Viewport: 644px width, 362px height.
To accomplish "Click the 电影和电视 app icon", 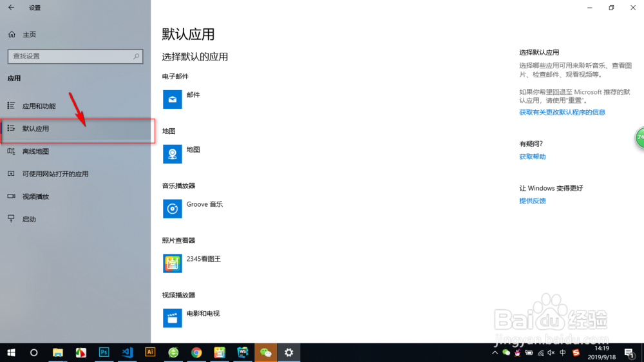I will pyautogui.click(x=173, y=318).
